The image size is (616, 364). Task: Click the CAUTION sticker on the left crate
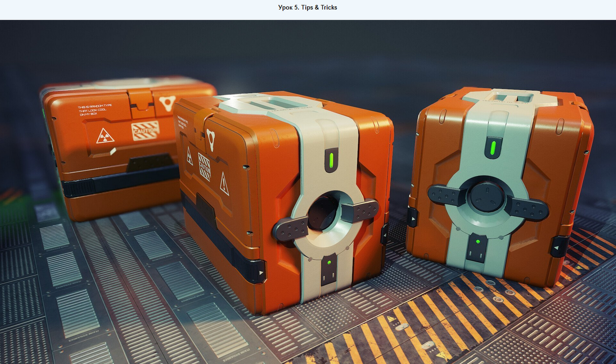coord(145,130)
